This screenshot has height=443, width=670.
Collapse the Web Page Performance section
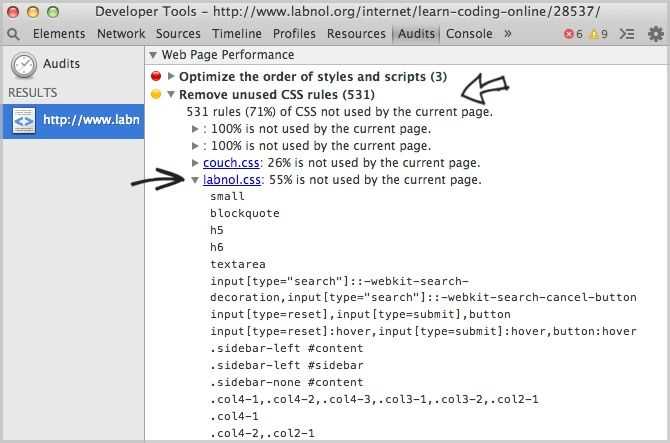click(153, 55)
